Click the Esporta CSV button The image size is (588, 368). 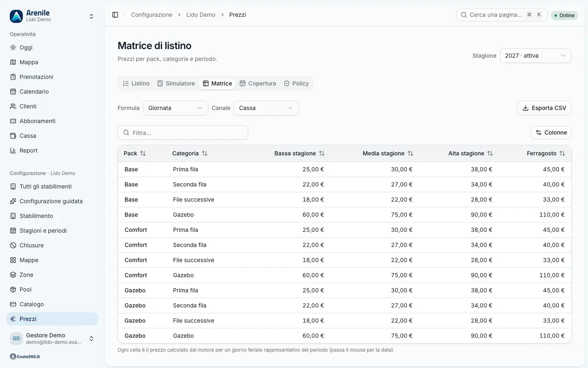click(544, 108)
